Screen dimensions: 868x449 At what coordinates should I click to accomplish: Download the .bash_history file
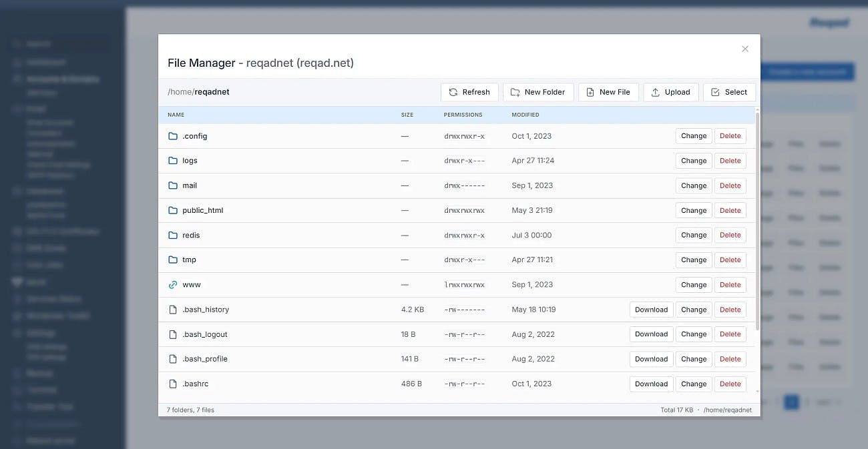point(652,310)
